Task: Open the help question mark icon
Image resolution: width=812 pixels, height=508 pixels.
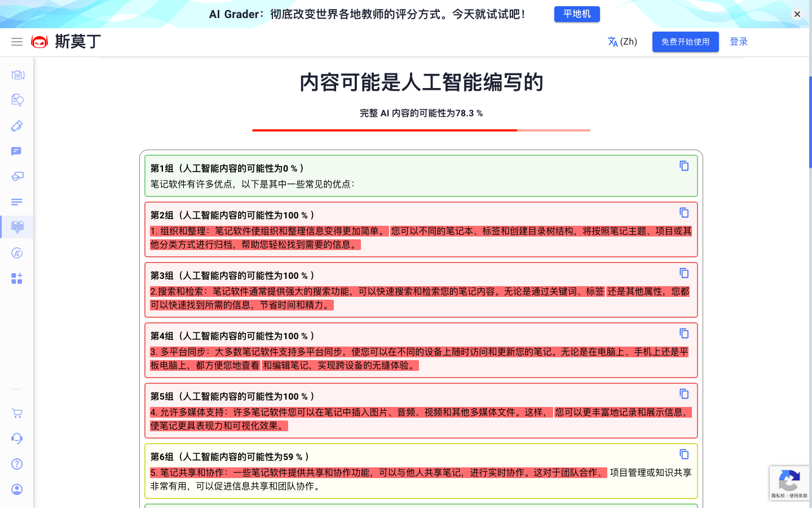Action: (17, 463)
